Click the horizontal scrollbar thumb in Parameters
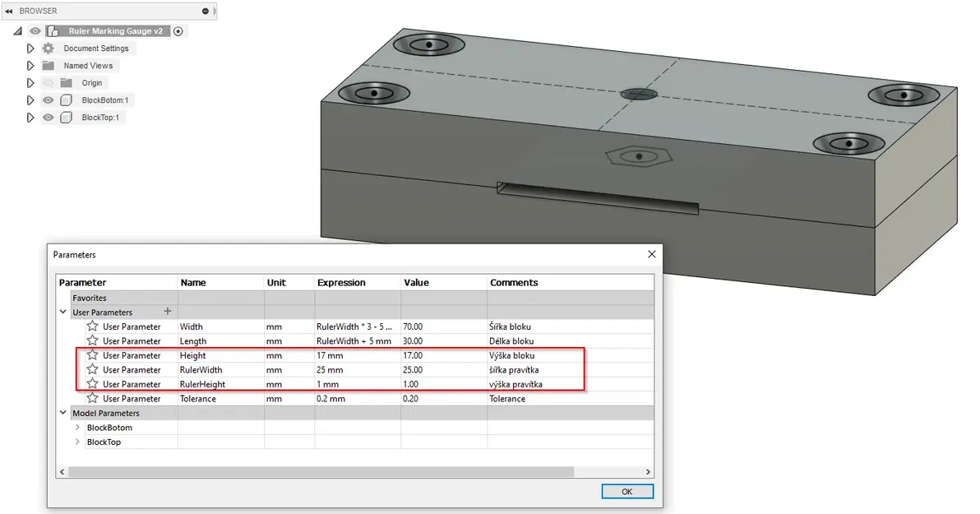Image resolution: width=980 pixels, height=514 pixels. click(321, 471)
